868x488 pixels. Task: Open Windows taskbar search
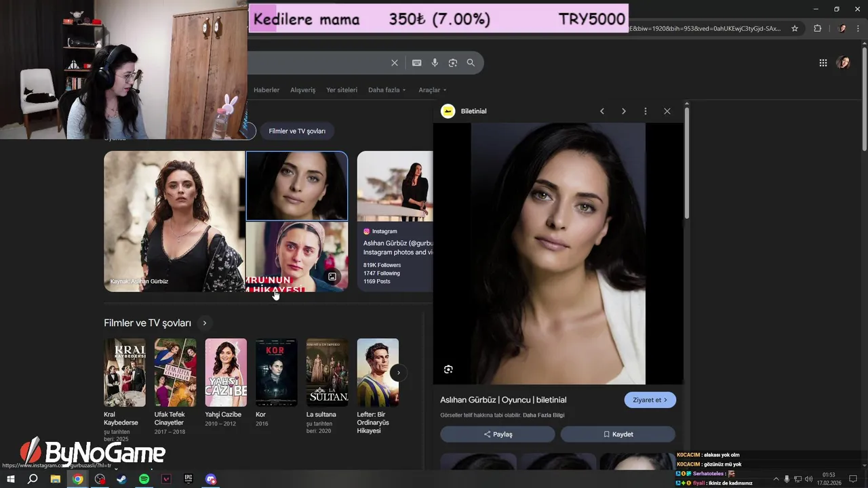[33, 479]
